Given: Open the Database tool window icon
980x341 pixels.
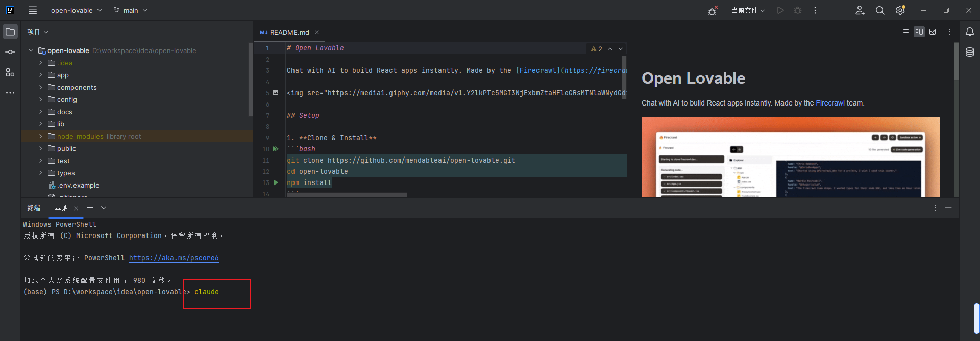Looking at the screenshot, I should 970,52.
